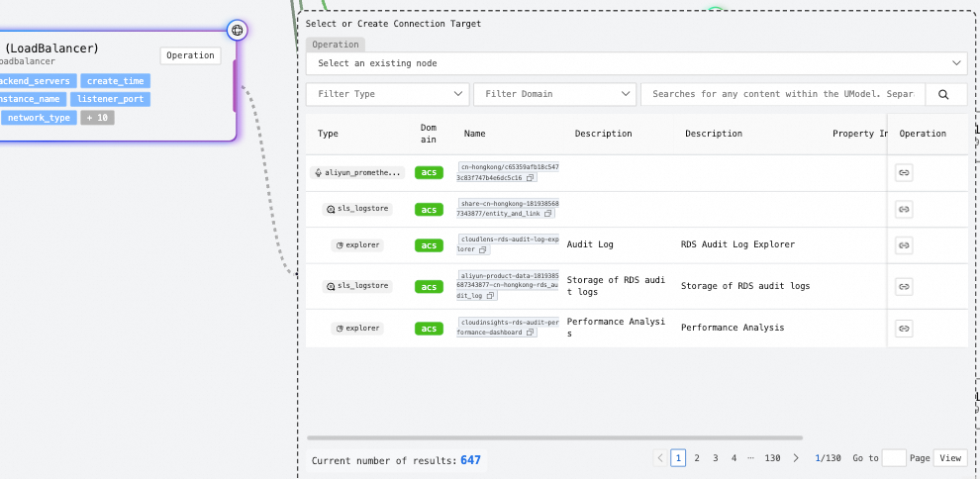
Task: Click the Operation column header
Action: [x=923, y=134]
